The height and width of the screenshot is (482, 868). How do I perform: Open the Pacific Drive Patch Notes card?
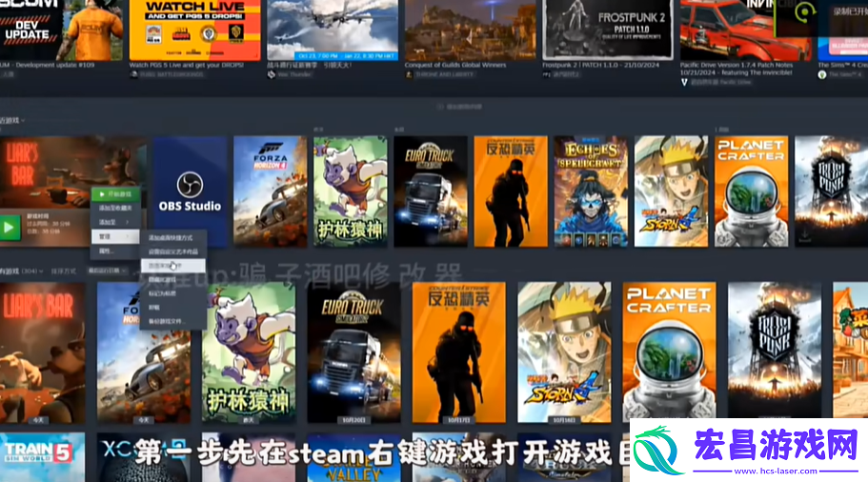tap(746, 30)
